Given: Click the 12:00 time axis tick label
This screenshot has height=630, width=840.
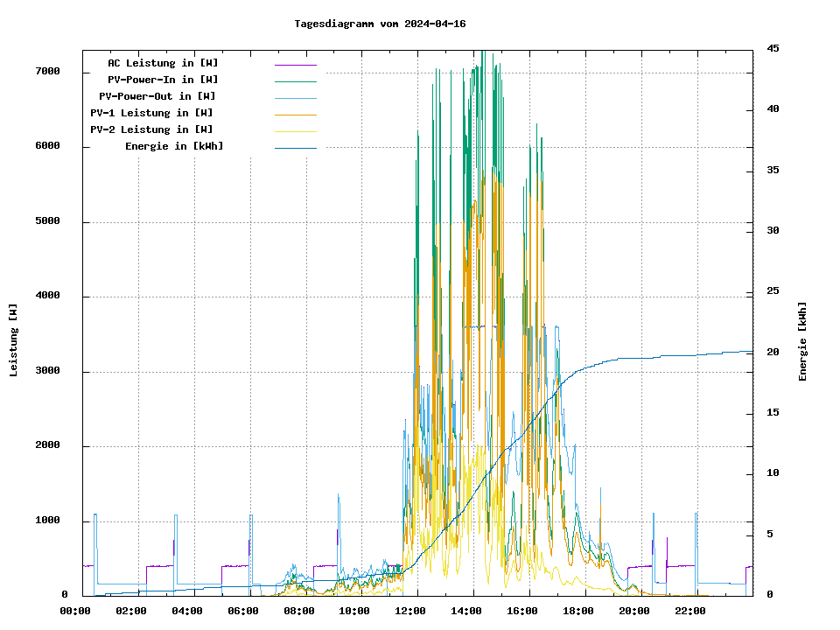Looking at the screenshot, I should [410, 611].
